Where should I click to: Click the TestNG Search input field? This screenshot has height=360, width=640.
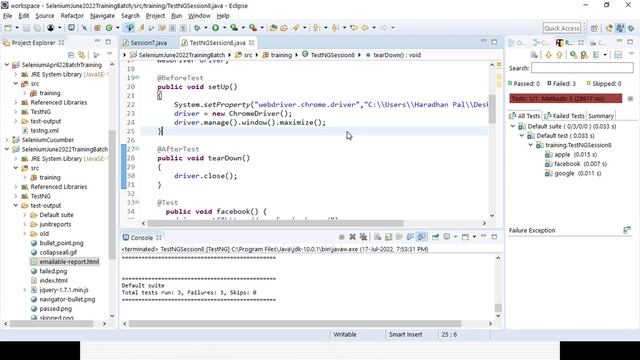click(582, 68)
